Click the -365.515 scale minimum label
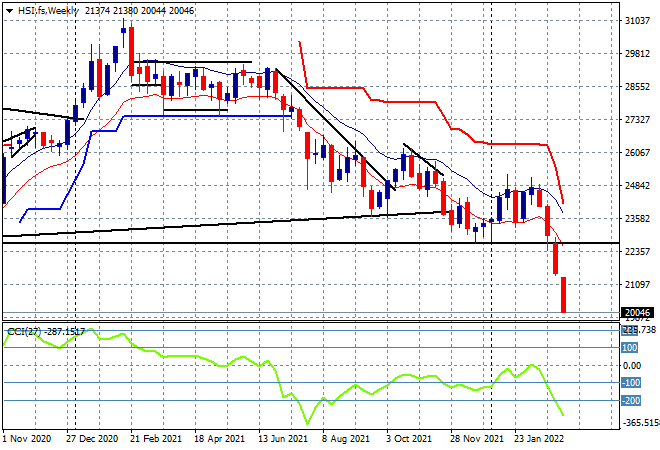Image resolution: width=660 pixels, height=450 pixels. click(640, 423)
